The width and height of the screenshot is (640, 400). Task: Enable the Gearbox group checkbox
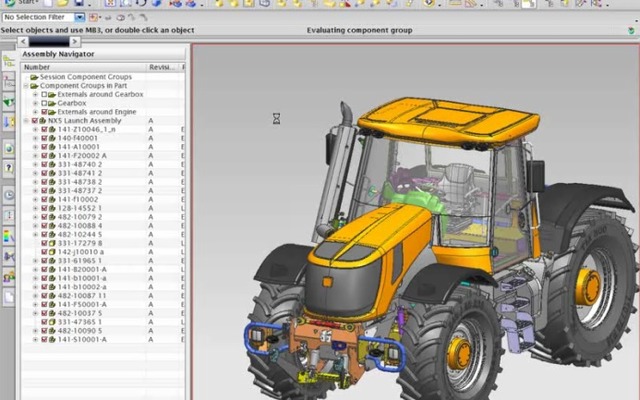tap(44, 103)
